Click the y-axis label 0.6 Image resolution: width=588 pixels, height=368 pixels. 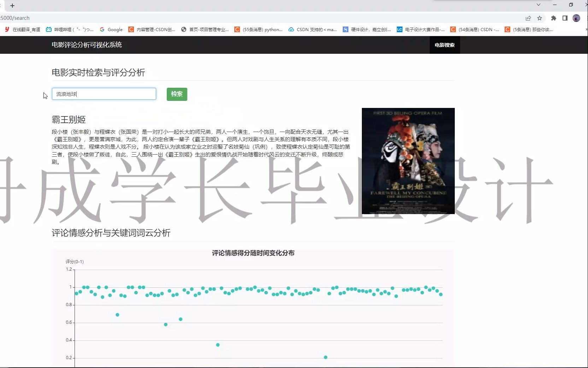click(x=69, y=322)
